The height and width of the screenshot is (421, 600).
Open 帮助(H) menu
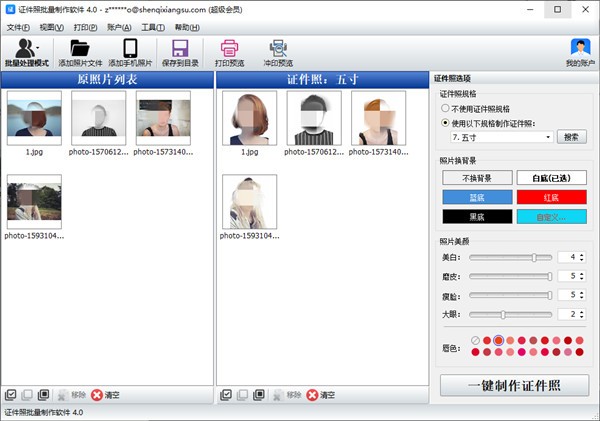click(187, 28)
